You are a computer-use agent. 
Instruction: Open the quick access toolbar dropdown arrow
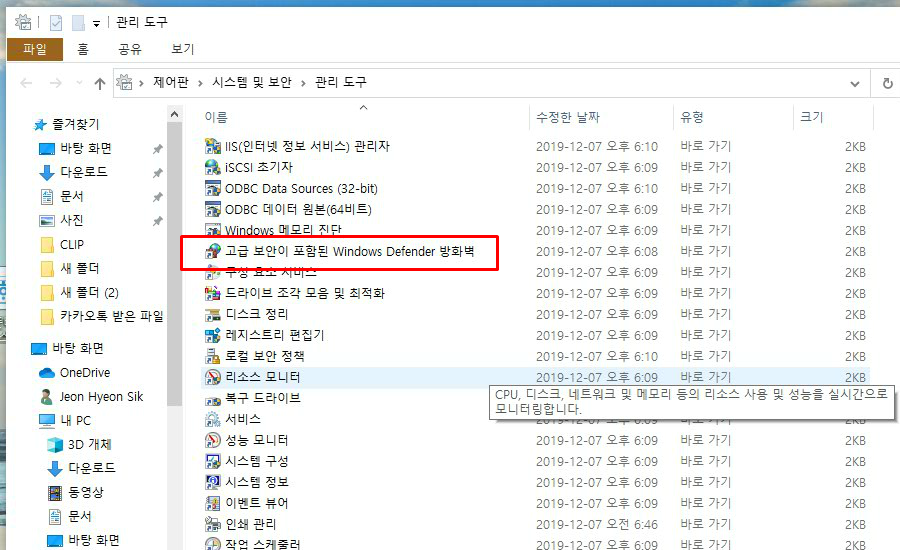coord(96,24)
